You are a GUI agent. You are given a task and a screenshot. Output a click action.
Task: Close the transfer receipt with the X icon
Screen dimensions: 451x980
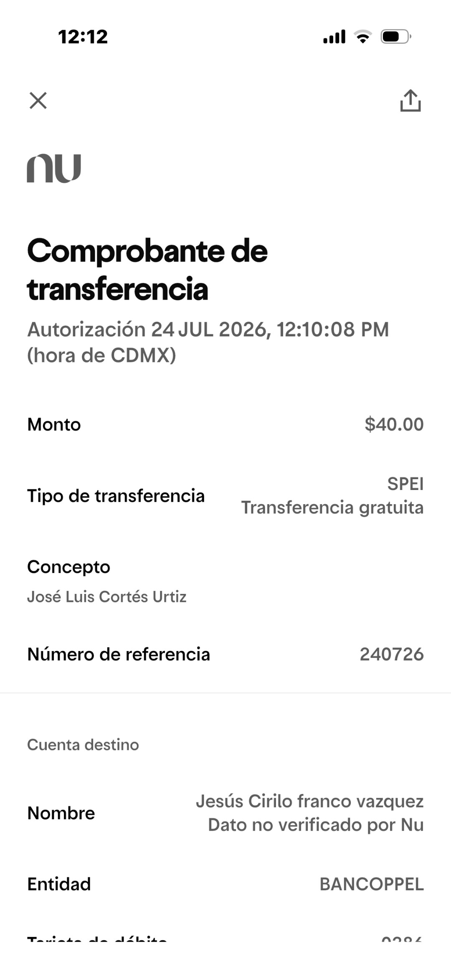point(38,101)
